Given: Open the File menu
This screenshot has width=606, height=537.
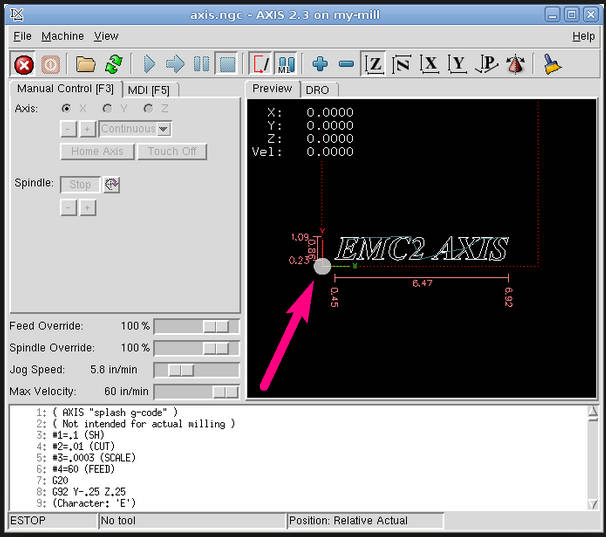Looking at the screenshot, I should click(x=22, y=36).
